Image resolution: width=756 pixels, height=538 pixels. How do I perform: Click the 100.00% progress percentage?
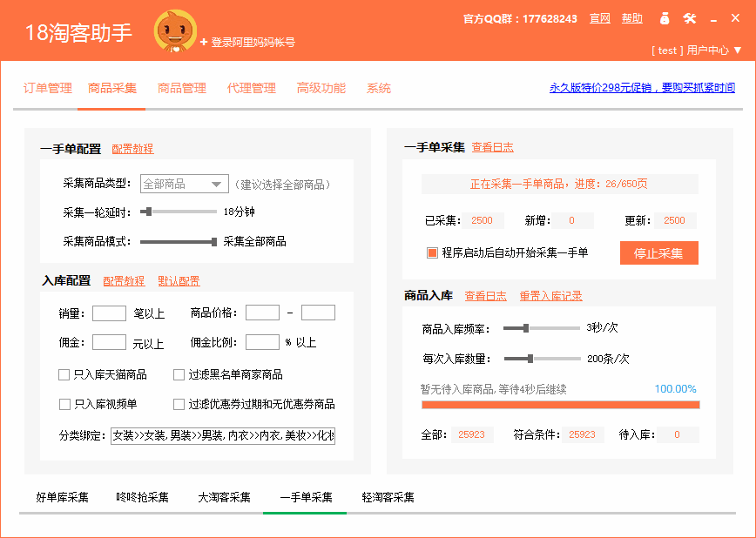tap(676, 389)
